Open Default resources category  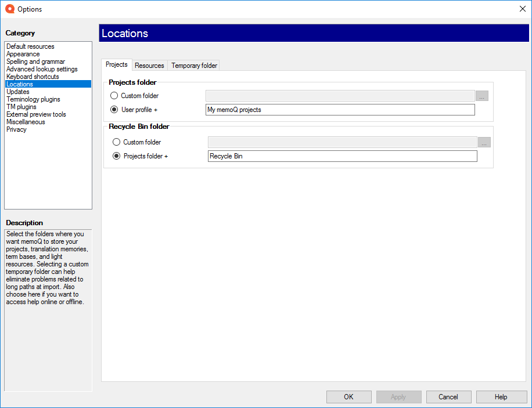coord(30,46)
